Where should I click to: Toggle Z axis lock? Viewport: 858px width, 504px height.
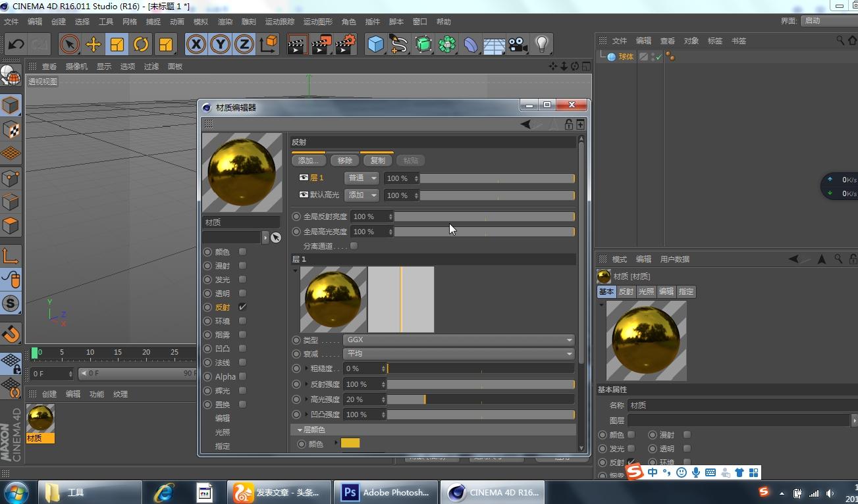[244, 45]
